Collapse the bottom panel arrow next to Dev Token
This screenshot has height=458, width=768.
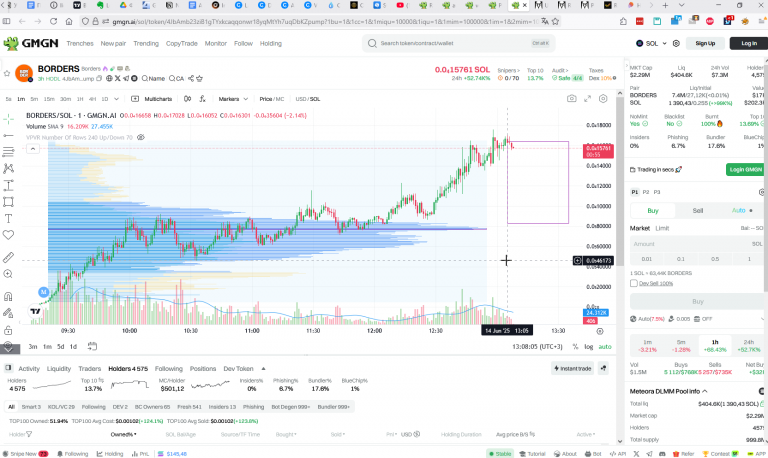click(264, 368)
